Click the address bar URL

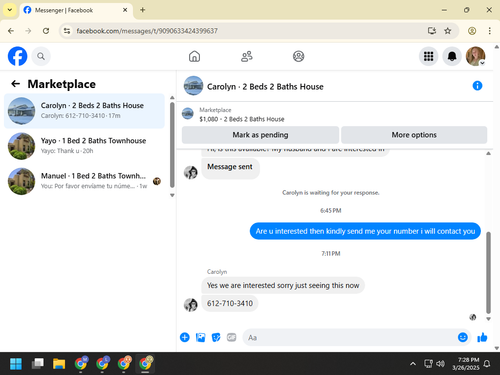147,31
